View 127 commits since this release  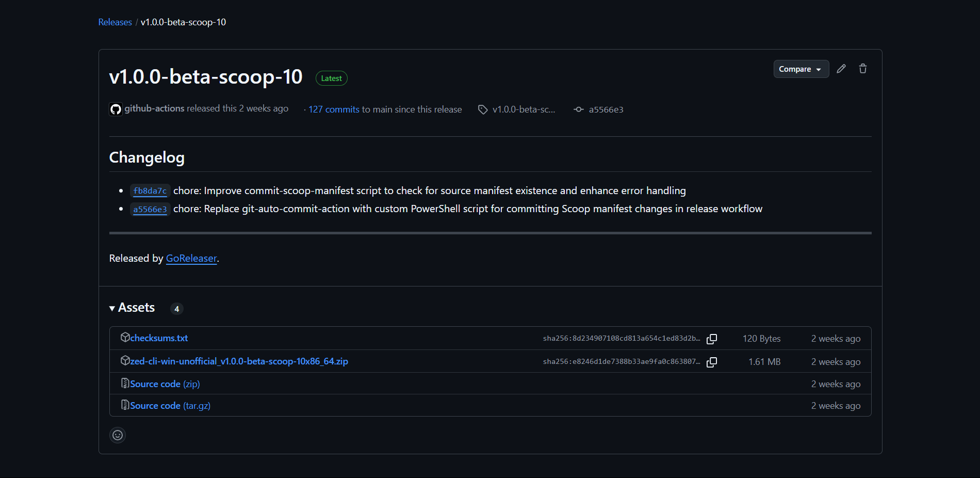tap(334, 109)
